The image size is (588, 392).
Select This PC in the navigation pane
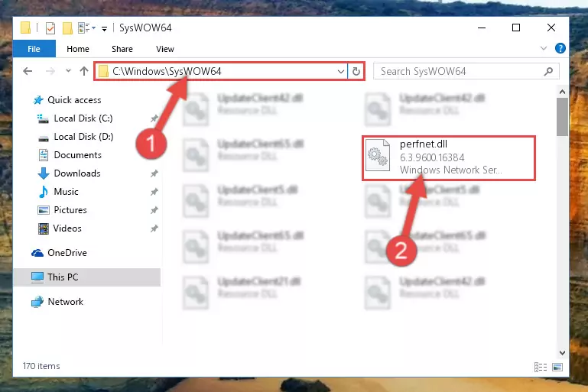87,277
